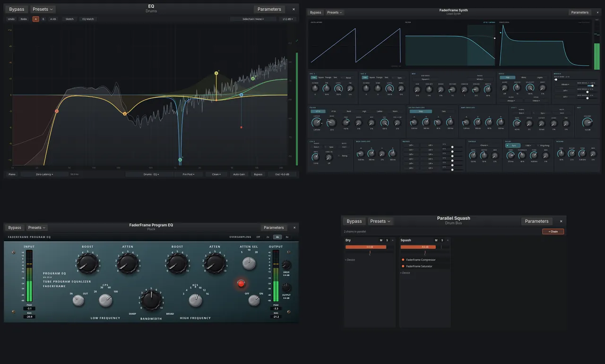This screenshot has height=364, width=605.
Task: Mute the Squash chain with its M button
Action: point(436,240)
